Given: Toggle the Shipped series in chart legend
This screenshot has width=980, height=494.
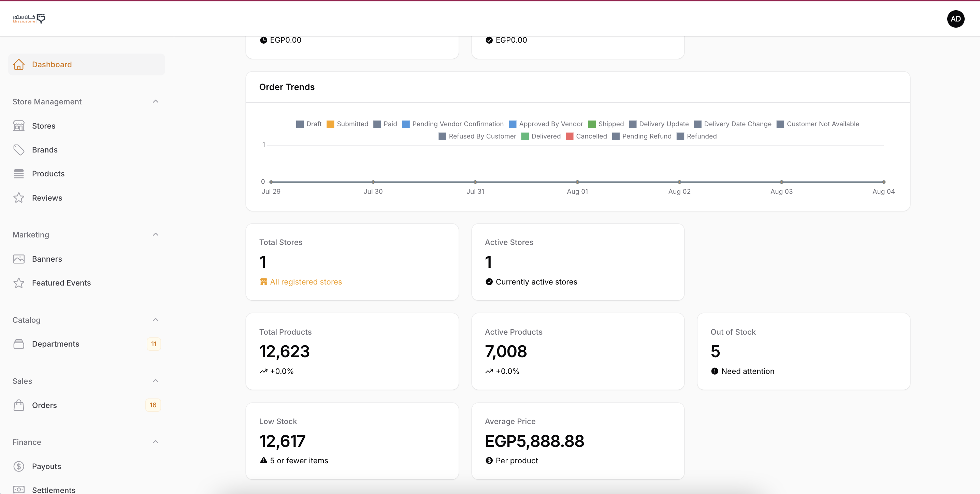Looking at the screenshot, I should point(606,124).
